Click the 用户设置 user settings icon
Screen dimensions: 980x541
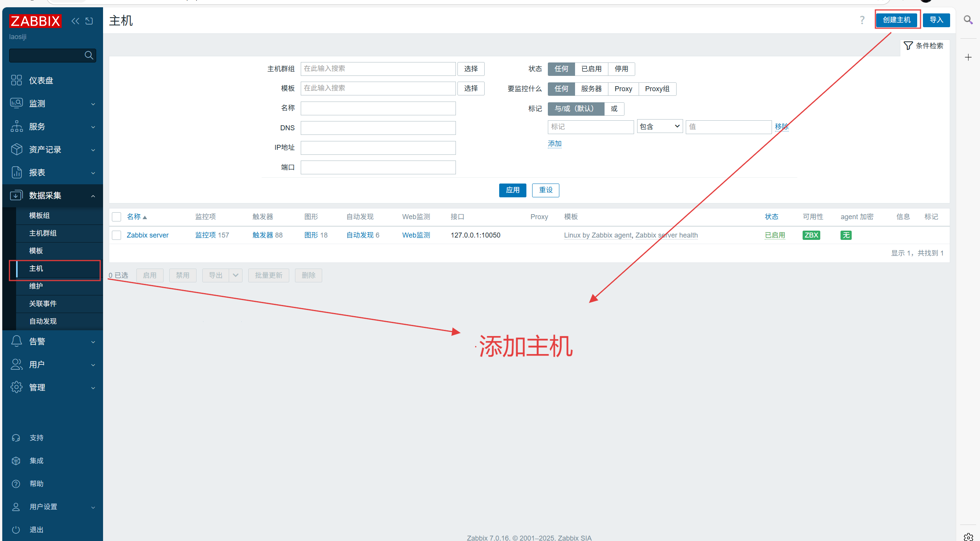click(x=16, y=507)
